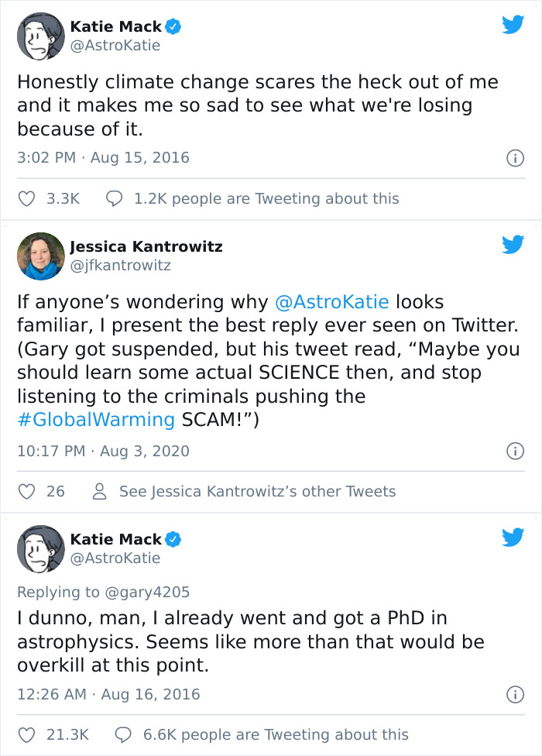Click Jessica Kantrowitz's profile picture

[x=40, y=256]
